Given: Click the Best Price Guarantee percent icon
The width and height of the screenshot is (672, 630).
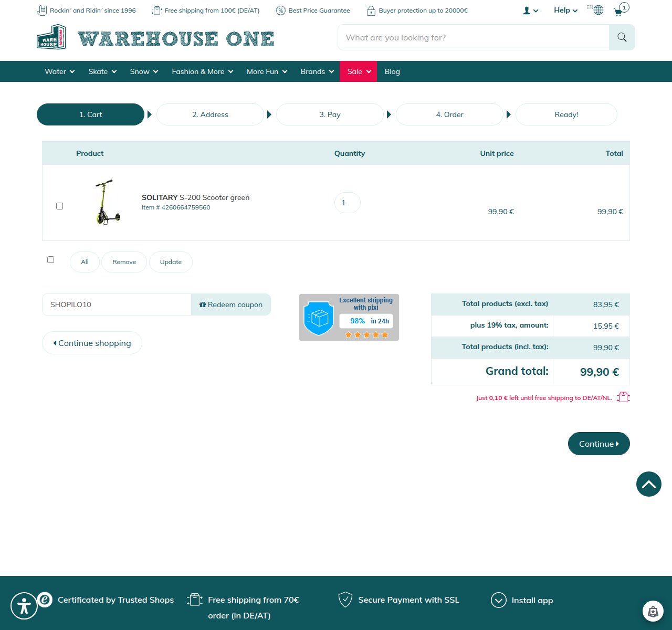Looking at the screenshot, I should tap(281, 10).
